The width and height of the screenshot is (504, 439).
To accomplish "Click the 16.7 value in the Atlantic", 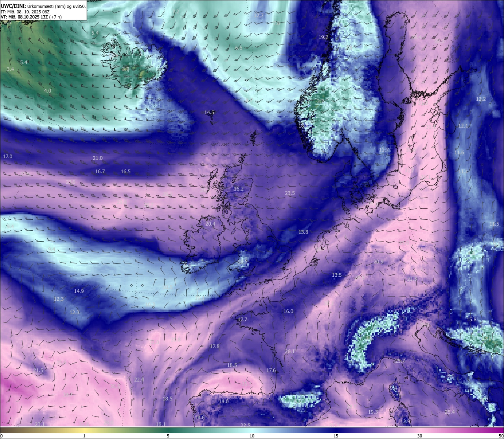I will pyautogui.click(x=100, y=171).
